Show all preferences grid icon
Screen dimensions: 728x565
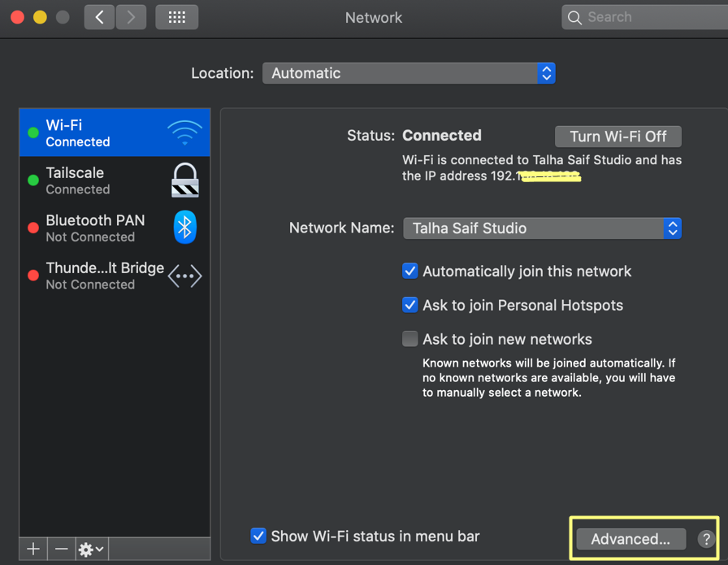(176, 17)
